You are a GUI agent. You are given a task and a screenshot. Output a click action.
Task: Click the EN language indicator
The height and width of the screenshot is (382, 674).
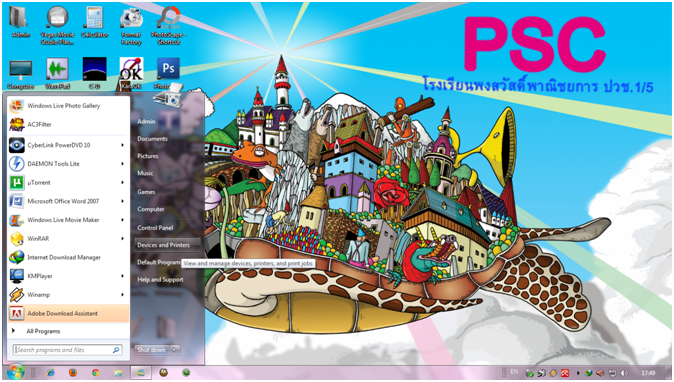(514, 372)
